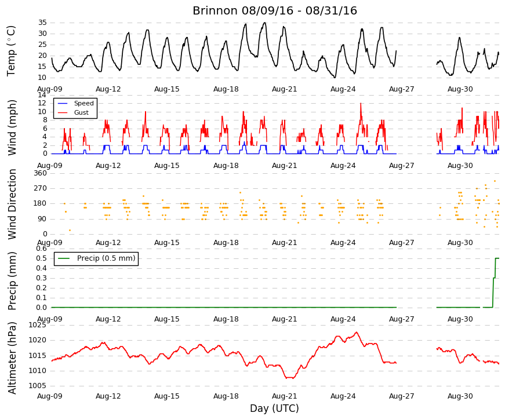Click the 35 tick on temperature axis
505x420 pixels.
(42, 23)
